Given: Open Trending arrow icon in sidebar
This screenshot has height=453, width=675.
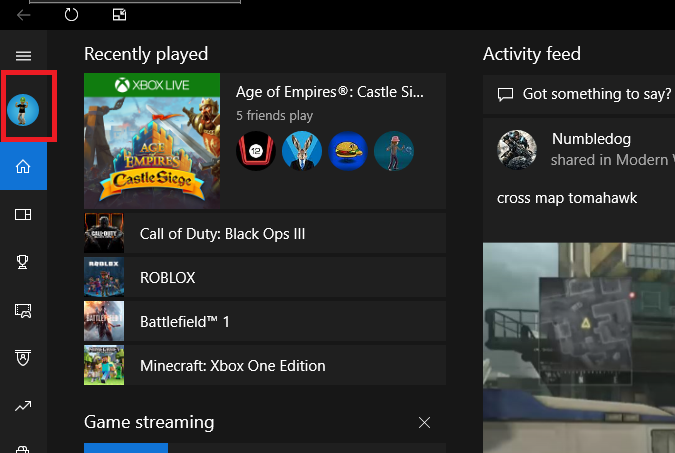Looking at the screenshot, I should (23, 406).
